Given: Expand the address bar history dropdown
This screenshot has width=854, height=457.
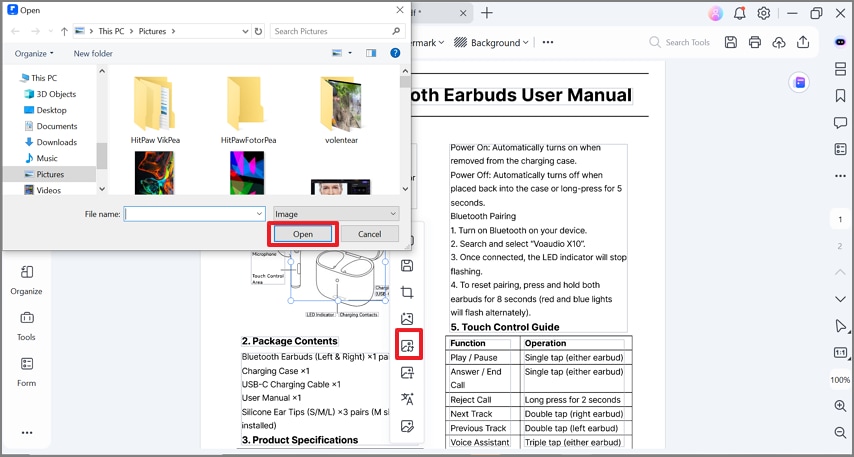Looking at the screenshot, I should click(246, 31).
